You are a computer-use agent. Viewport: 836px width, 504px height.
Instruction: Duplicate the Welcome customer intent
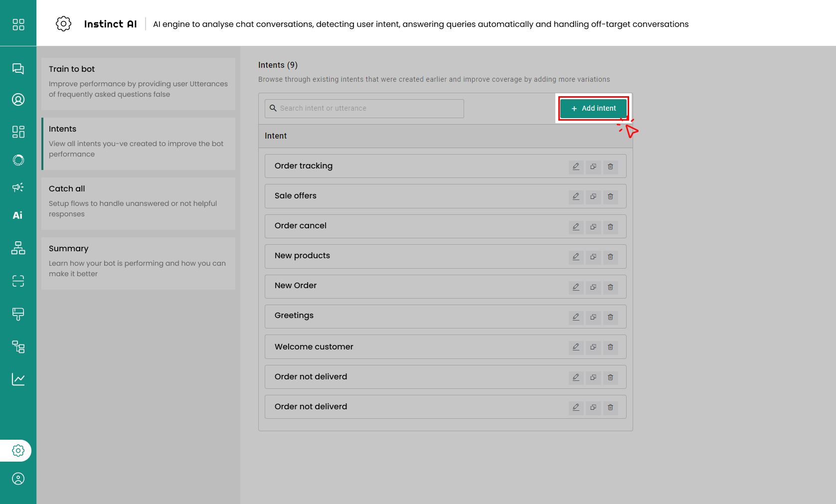coord(593,347)
